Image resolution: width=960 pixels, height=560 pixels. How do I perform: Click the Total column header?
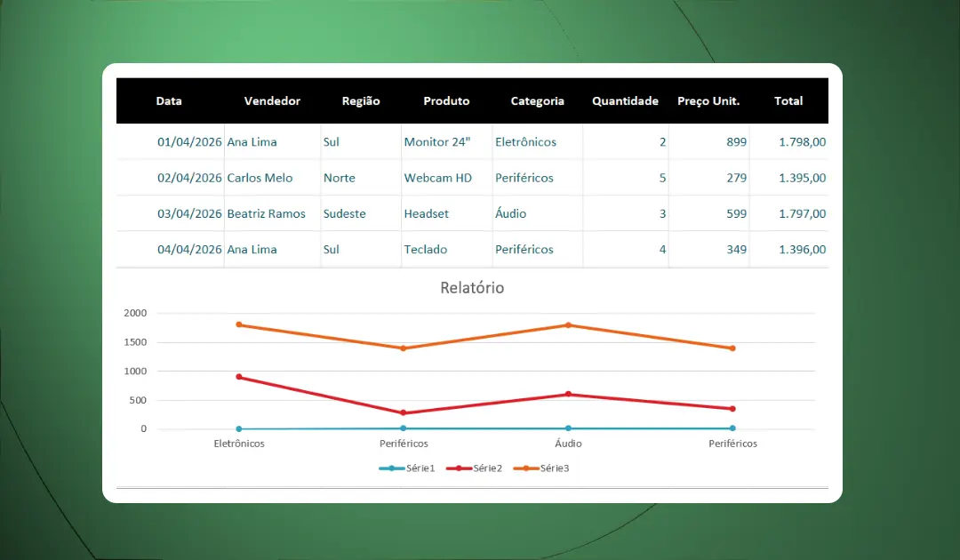(x=788, y=101)
